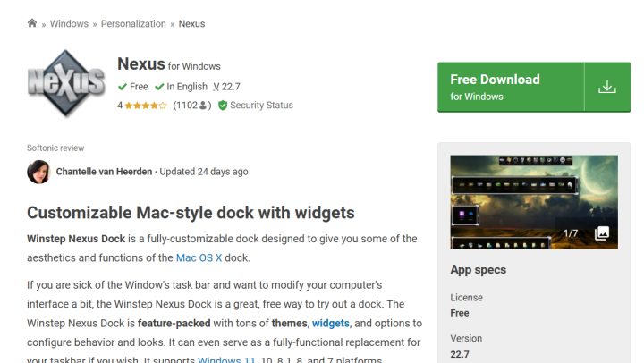This screenshot has height=363, width=644.
Task: Click the Nexus for Windows title
Action: click(169, 64)
